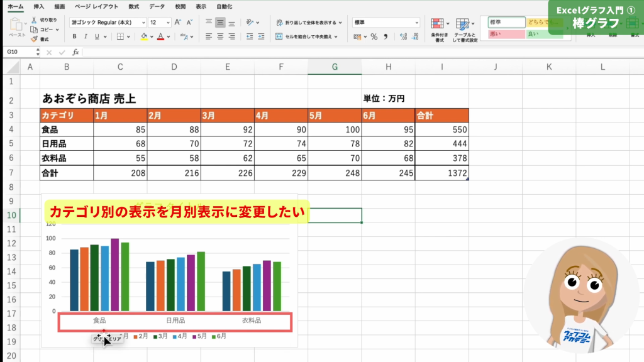Select the 切り取り (Cut) icon
The height and width of the screenshot is (362, 644).
pos(34,20)
